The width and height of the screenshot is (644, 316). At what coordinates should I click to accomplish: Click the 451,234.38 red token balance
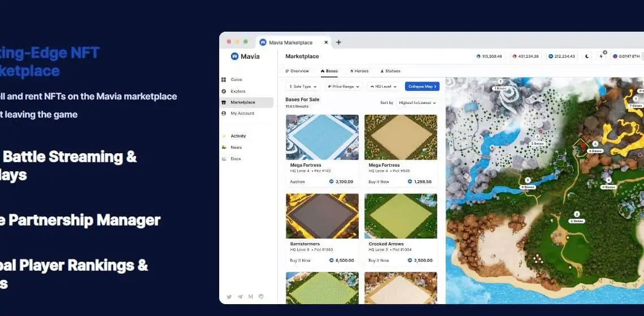525,57
